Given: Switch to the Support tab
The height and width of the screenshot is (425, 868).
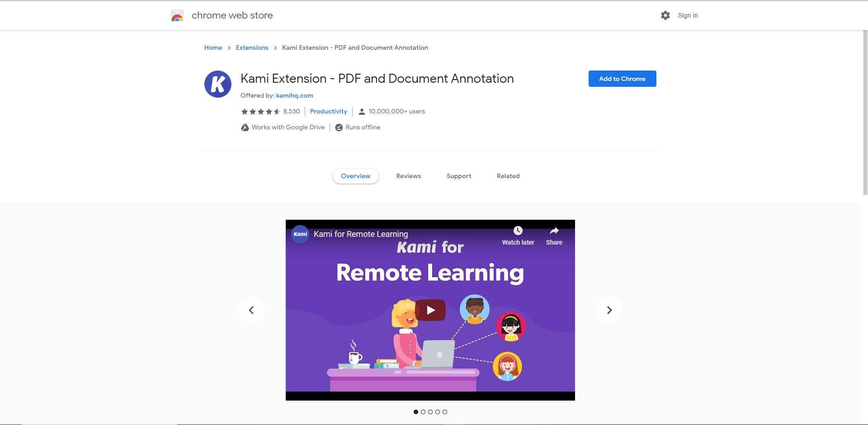Looking at the screenshot, I should 459,176.
